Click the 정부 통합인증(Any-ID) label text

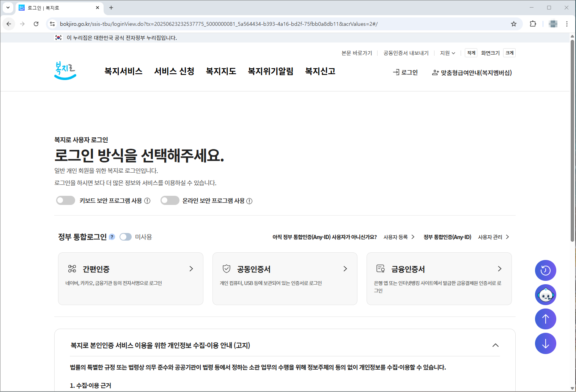[447, 237]
